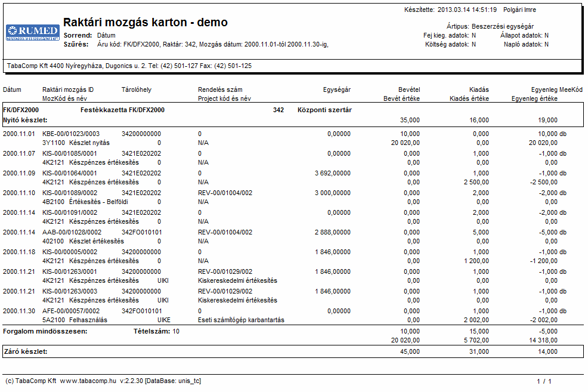588x392 pixels.
Task: Click total Bevét value 20 020,00 in totals row
Action: [406, 340]
